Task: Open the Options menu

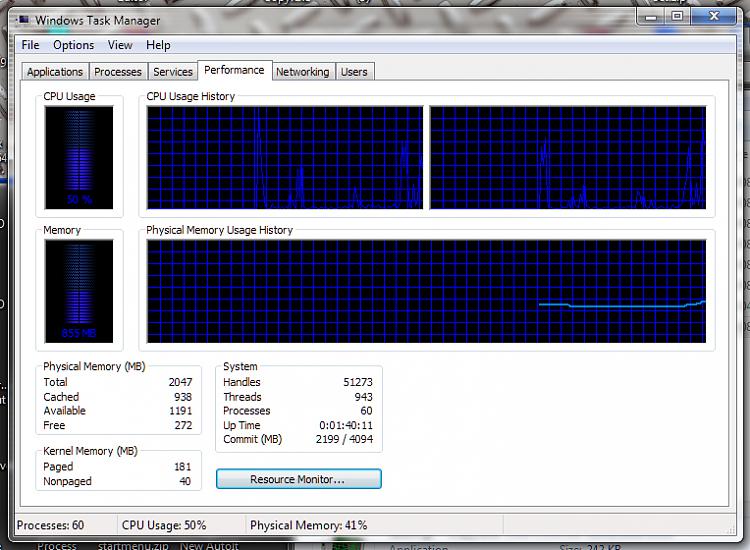Action: pos(74,45)
